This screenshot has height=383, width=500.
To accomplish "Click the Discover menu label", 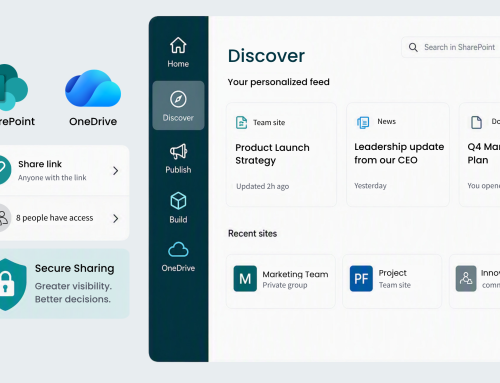I will point(178,118).
